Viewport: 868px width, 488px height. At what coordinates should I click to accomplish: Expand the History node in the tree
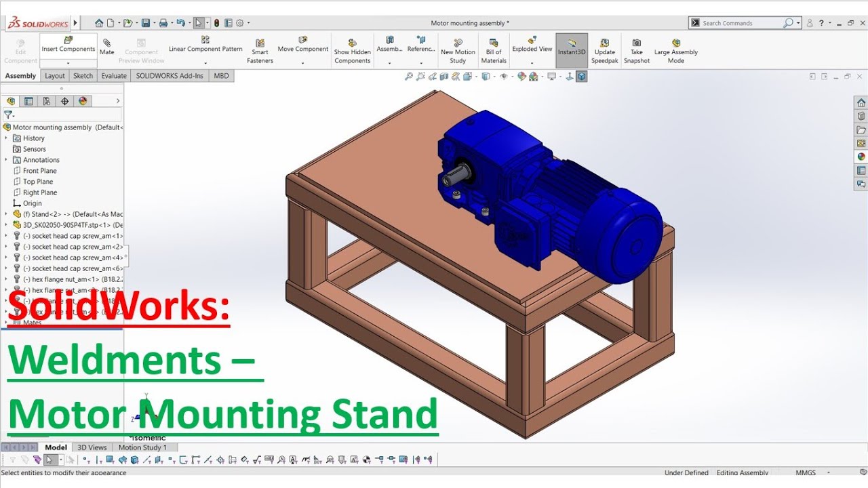point(6,138)
